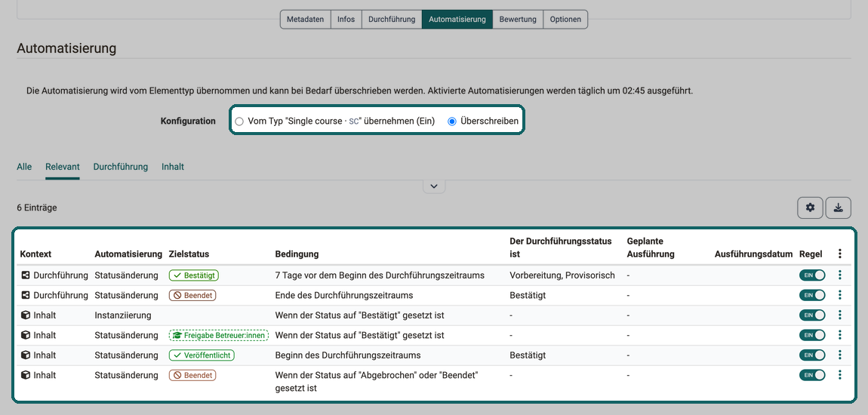Sort by the Kontext column header
868x415 pixels.
point(35,254)
